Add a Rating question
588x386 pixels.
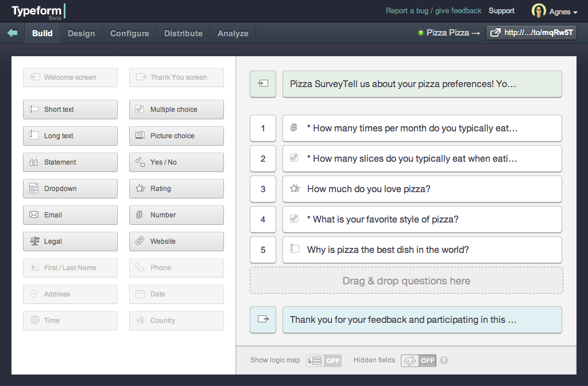[177, 189]
